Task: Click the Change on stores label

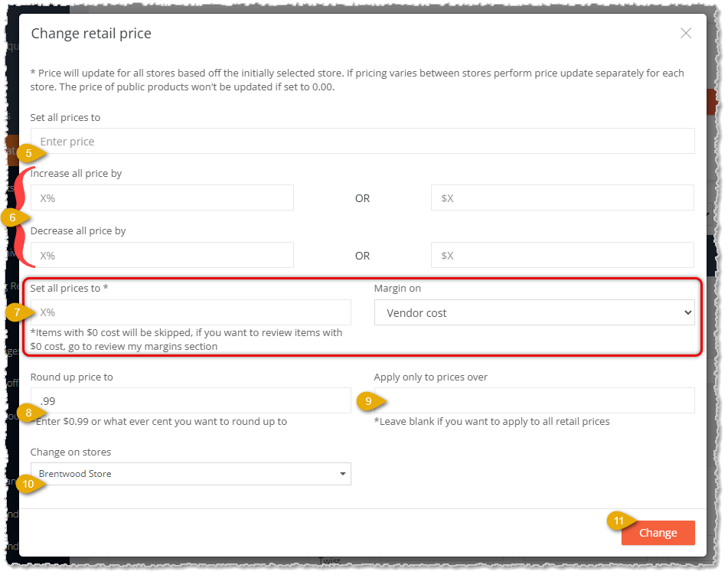Action: 70,452
